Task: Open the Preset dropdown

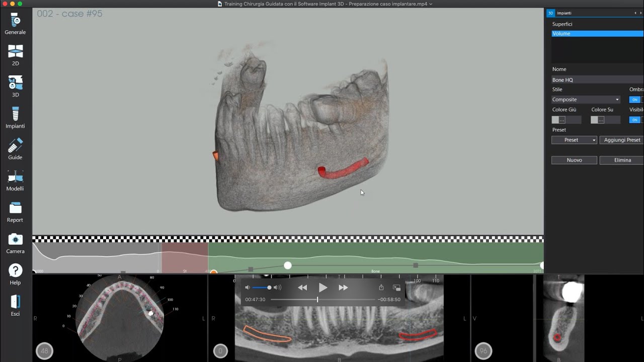Action: pos(574,140)
